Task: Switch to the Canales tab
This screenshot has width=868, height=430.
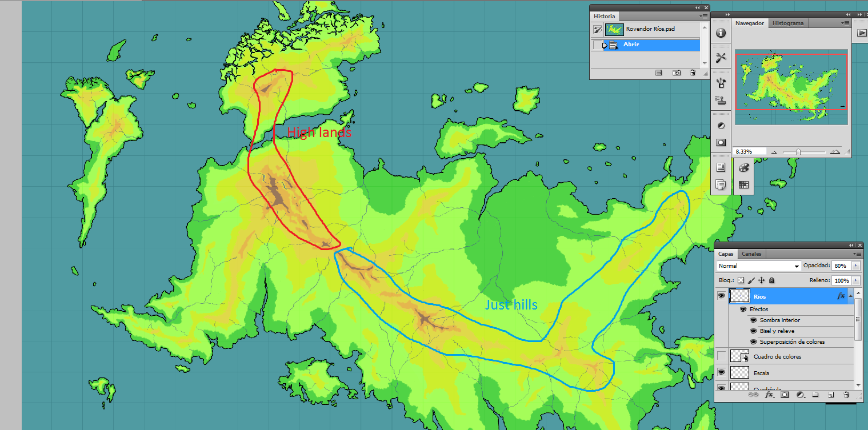Action: 751,254
